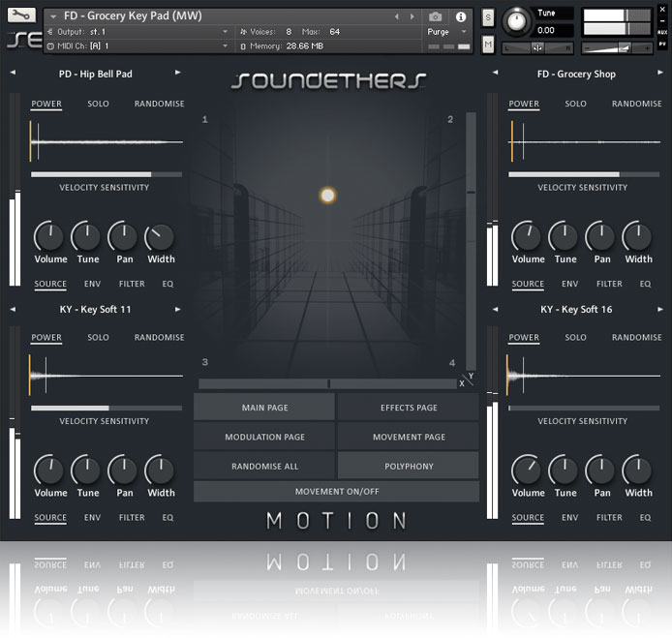Viewport: 672px width, 638px height.
Task: Click the orange XY pad orb
Action: (327, 196)
